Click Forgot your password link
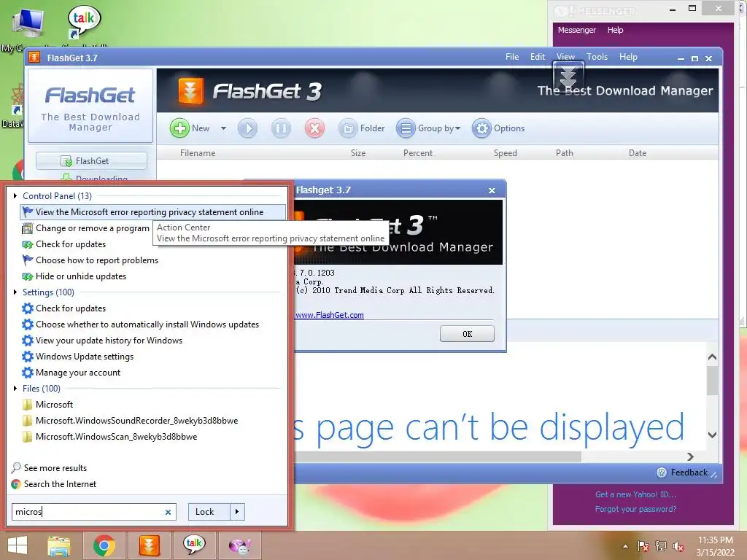The image size is (747, 560). (635, 509)
